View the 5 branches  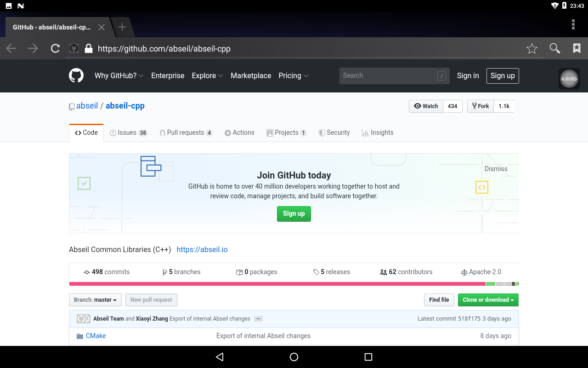click(181, 272)
